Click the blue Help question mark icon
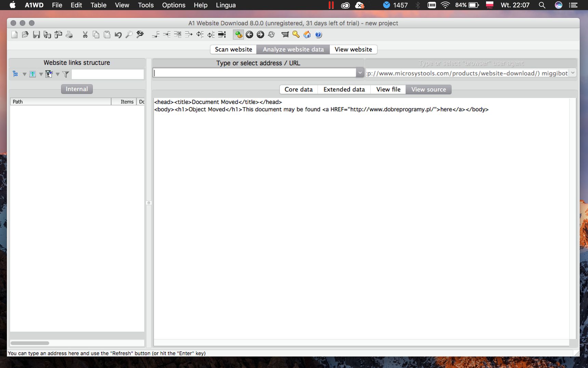The image size is (588, 368). (x=318, y=35)
